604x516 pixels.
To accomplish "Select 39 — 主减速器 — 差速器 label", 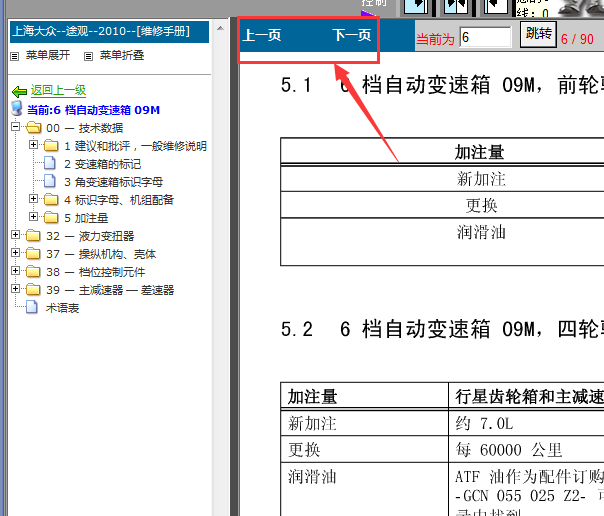I will pos(110,290).
